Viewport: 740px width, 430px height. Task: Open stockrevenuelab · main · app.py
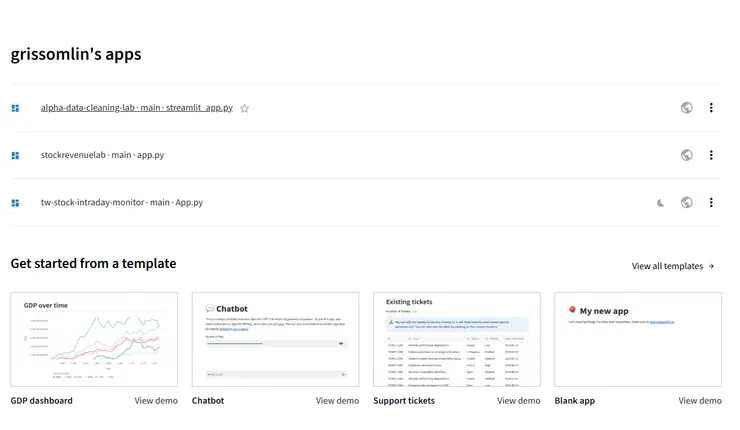click(x=102, y=155)
